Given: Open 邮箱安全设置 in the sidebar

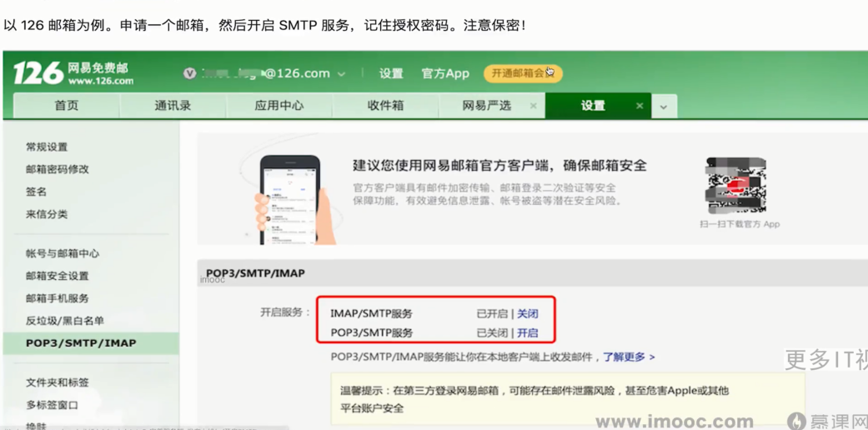Looking at the screenshot, I should (57, 276).
